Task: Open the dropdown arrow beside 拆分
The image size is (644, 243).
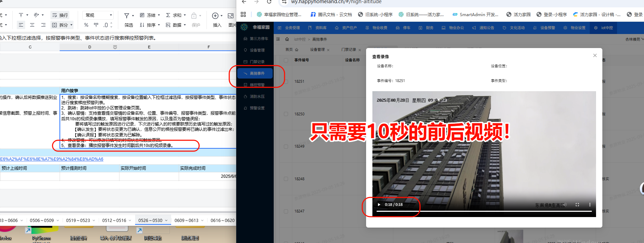Action: click(71, 25)
